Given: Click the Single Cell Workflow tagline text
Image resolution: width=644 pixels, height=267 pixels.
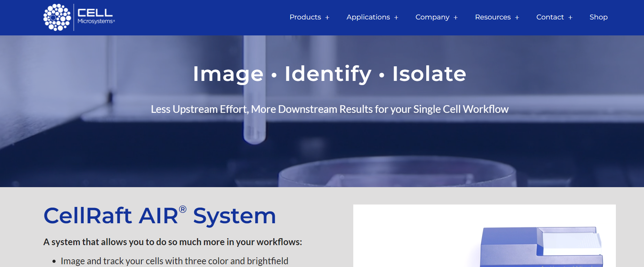Looking at the screenshot, I should point(329,109).
